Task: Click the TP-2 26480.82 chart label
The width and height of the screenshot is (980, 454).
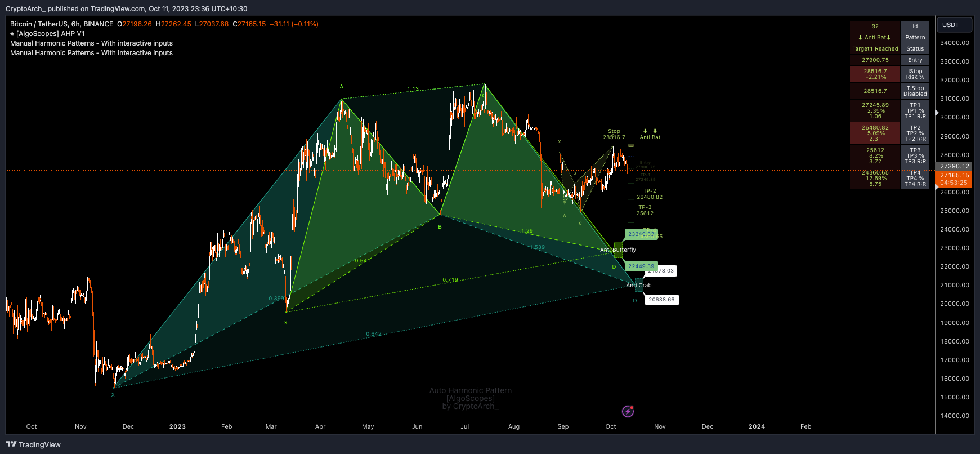Action: coord(650,194)
